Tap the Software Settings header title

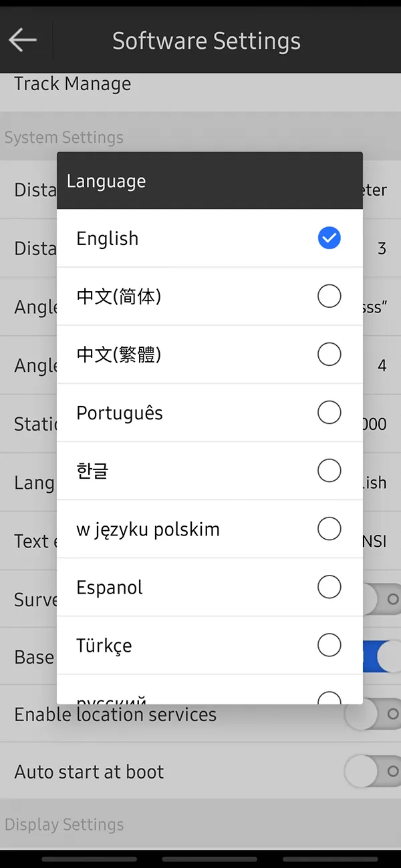coord(206,41)
